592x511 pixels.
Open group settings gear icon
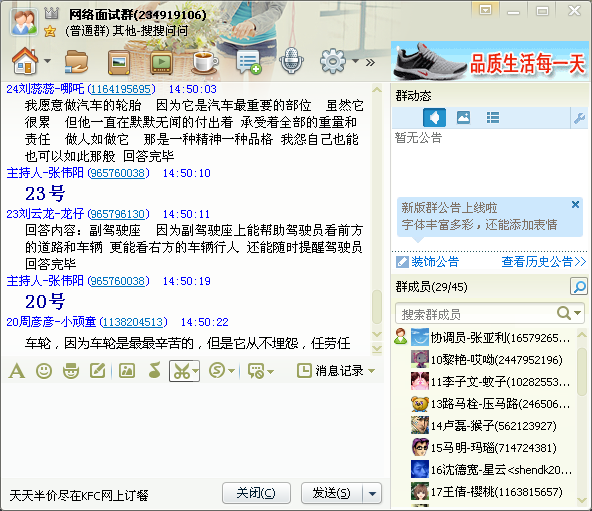(333, 61)
